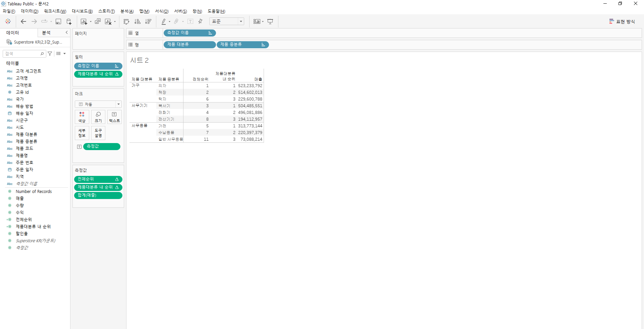Open the 워크시트(W) menu

tap(55, 11)
